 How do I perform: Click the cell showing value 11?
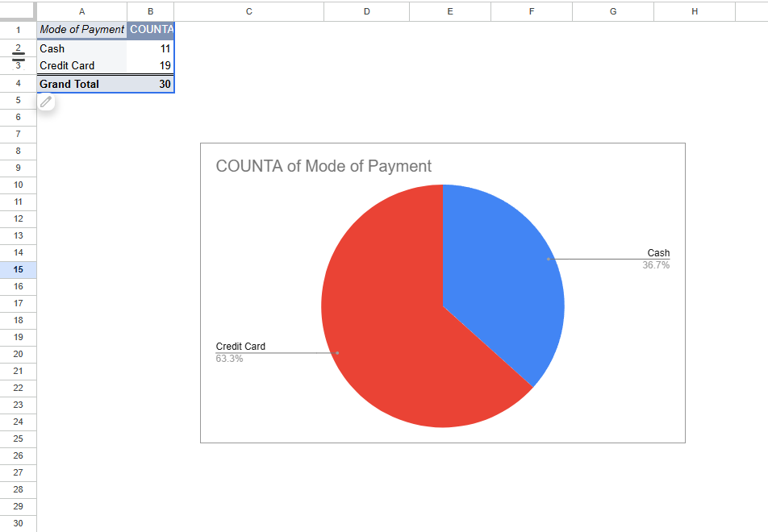pyautogui.click(x=150, y=48)
